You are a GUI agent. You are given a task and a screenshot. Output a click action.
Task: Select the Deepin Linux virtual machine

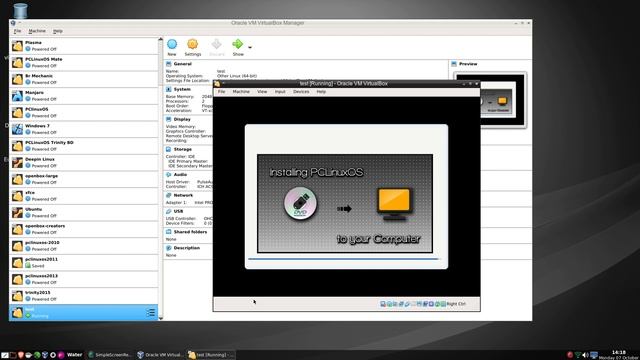[x=84, y=162]
